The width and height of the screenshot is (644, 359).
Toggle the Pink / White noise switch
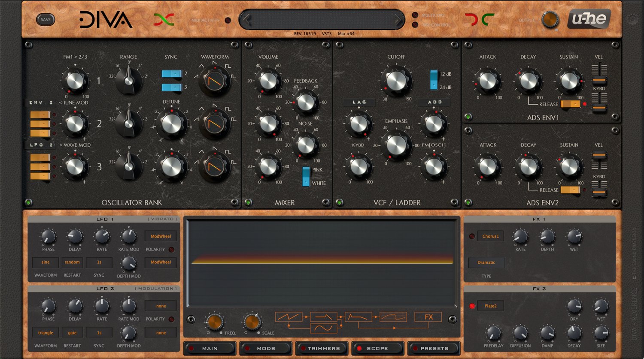306,176
